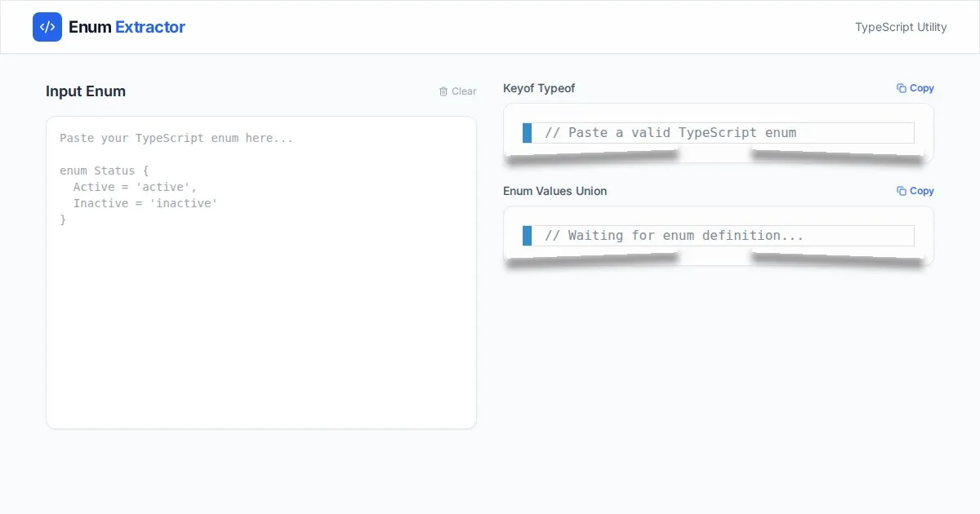
Task: Select the 'Keyof Typeof' section label
Action: click(x=539, y=88)
